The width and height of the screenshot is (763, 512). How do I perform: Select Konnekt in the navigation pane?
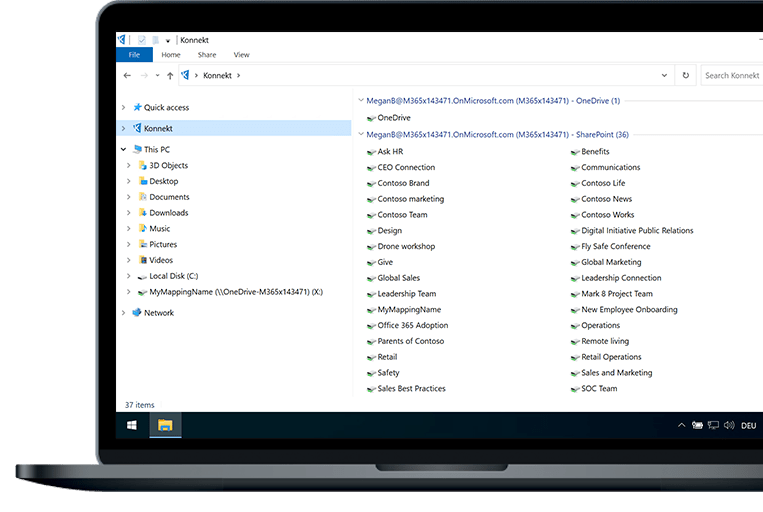pyautogui.click(x=158, y=128)
